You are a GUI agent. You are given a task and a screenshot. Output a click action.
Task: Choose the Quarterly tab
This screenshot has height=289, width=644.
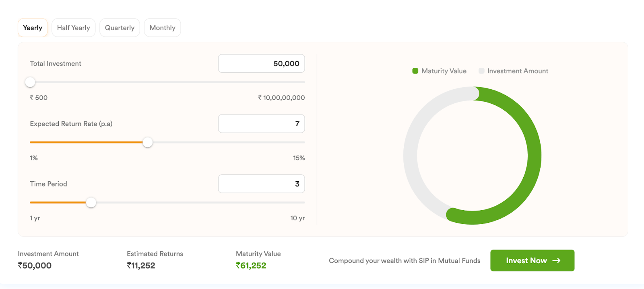click(x=120, y=28)
